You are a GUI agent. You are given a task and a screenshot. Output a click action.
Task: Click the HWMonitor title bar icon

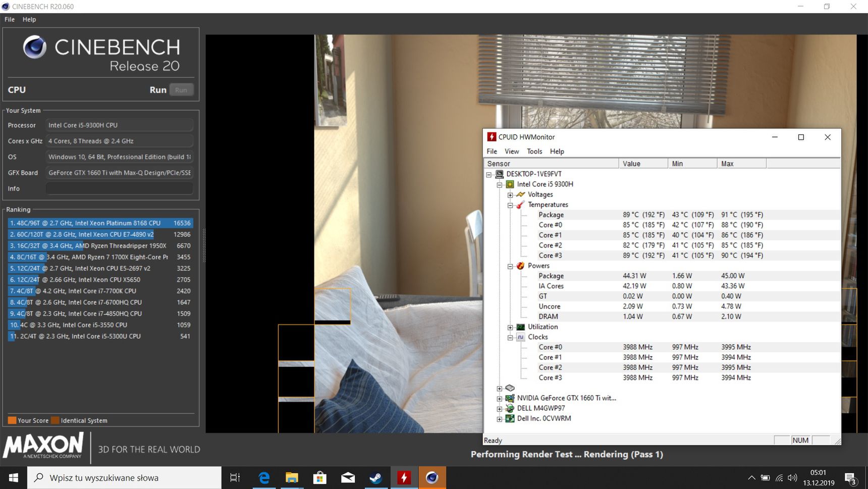pos(492,137)
